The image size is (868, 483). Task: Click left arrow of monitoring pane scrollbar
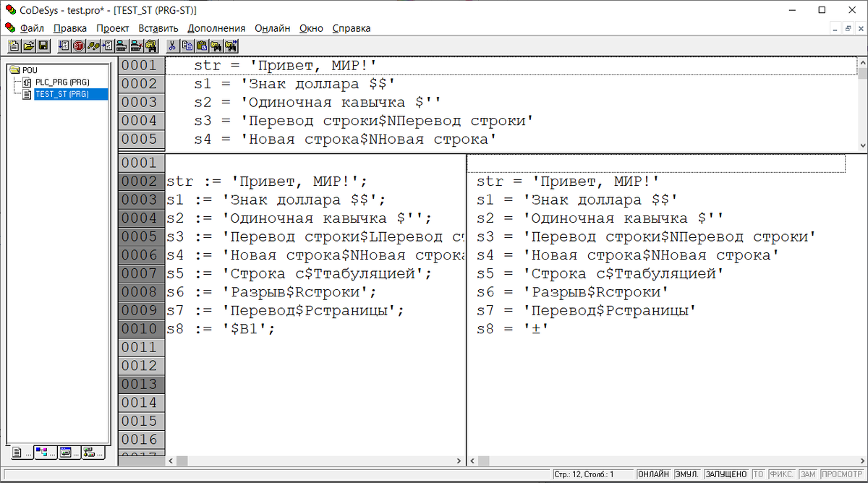coord(472,461)
